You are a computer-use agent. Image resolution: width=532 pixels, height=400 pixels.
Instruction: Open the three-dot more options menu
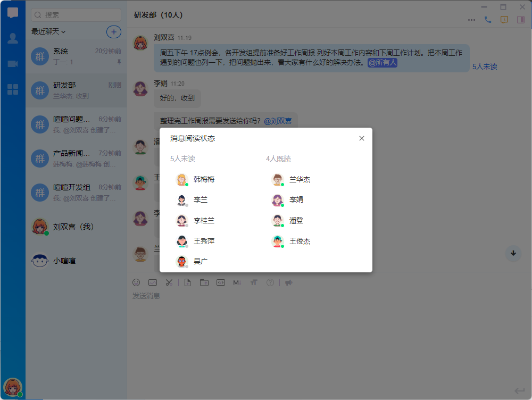471,20
